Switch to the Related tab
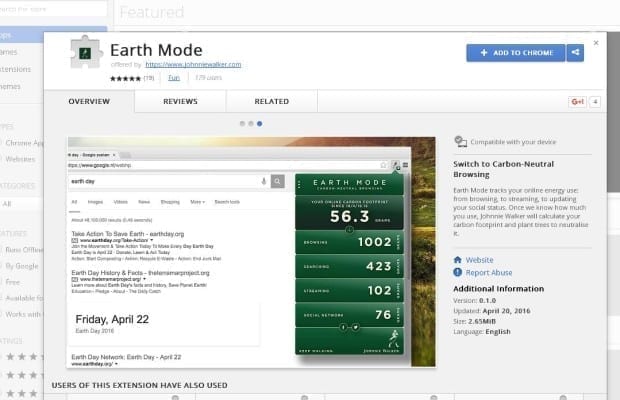 coord(272,101)
